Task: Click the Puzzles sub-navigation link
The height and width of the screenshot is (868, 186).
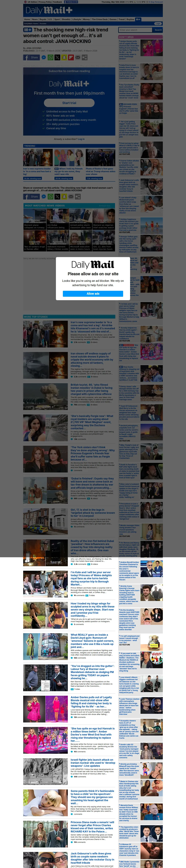Action: pyautogui.click(x=43, y=24)
